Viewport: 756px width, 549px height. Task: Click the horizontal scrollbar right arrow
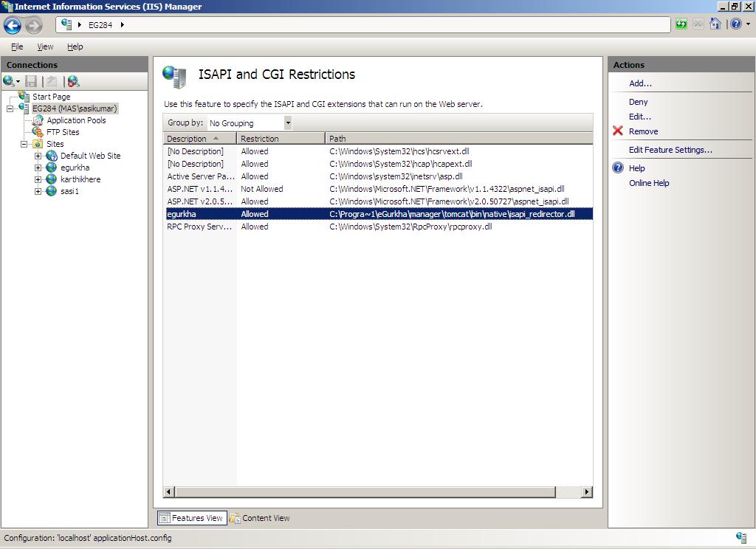point(587,491)
